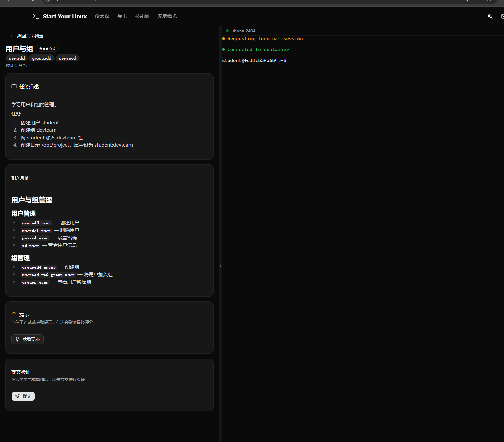Click the 'useradd user' command snippet
The image size is (504, 442).
click(x=36, y=223)
